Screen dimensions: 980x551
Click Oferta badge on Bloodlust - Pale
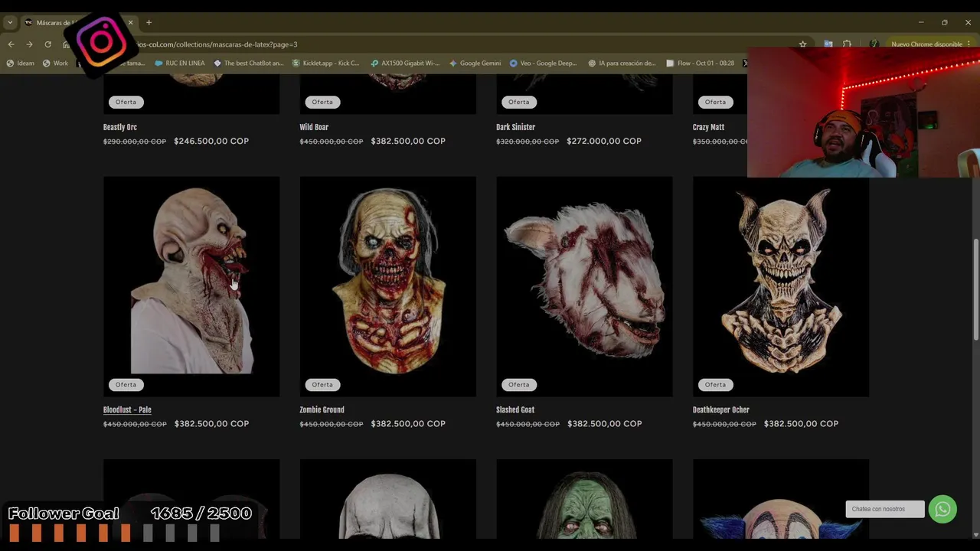tap(126, 385)
